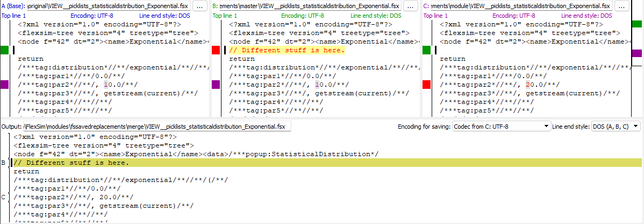Click red diff marker in pane C margin
This screenshot has width=644, height=224.
pyautogui.click(x=426, y=85)
